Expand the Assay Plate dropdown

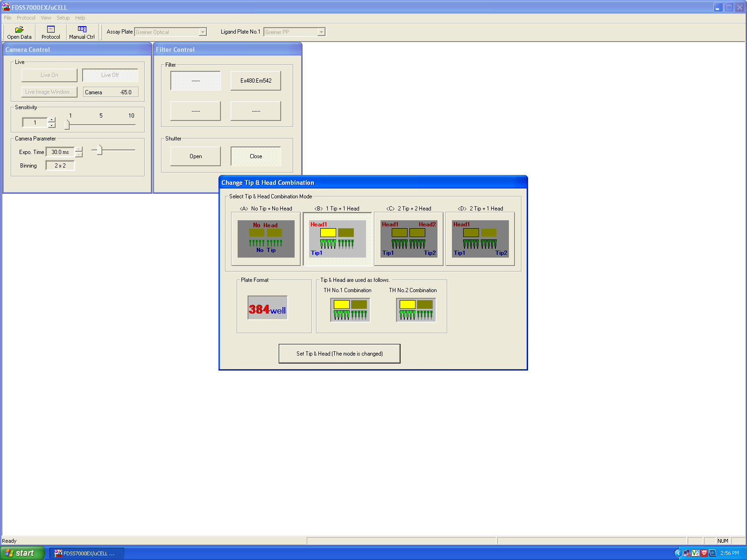pyautogui.click(x=203, y=32)
